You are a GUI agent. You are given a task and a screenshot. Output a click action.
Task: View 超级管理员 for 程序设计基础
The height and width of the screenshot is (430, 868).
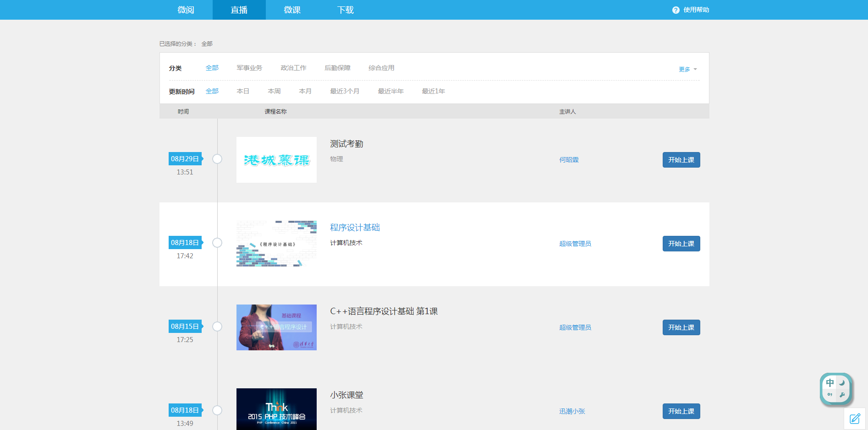tap(575, 244)
